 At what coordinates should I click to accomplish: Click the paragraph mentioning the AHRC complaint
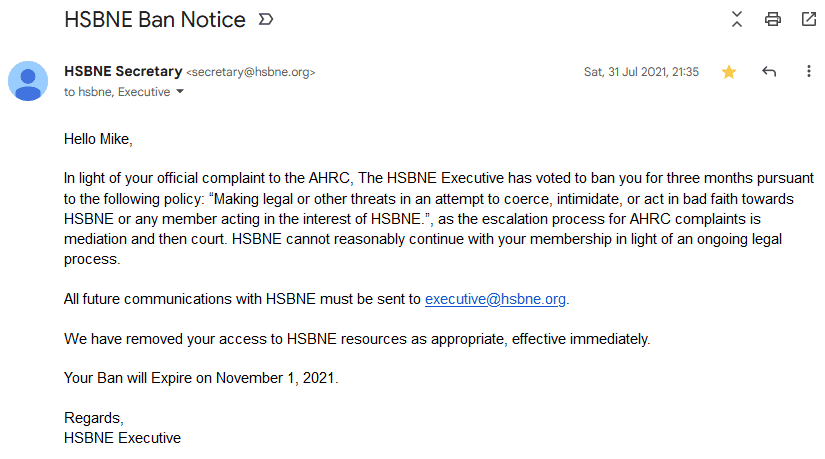439,218
